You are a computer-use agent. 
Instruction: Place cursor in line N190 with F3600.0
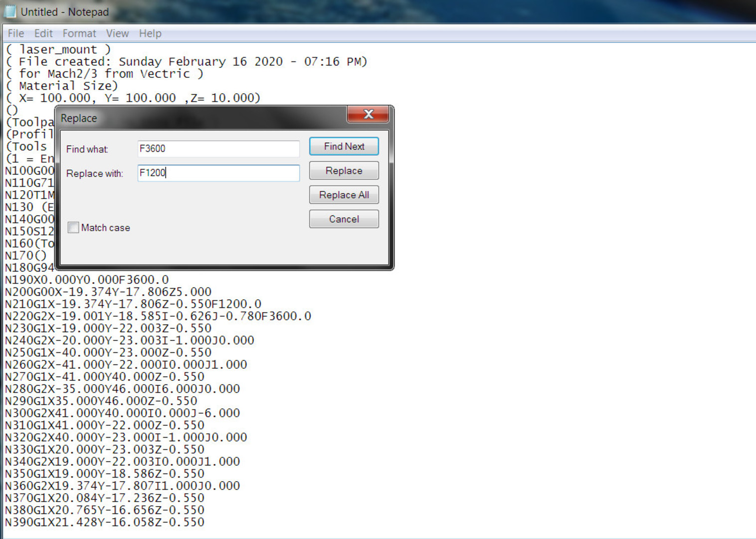[87, 280]
